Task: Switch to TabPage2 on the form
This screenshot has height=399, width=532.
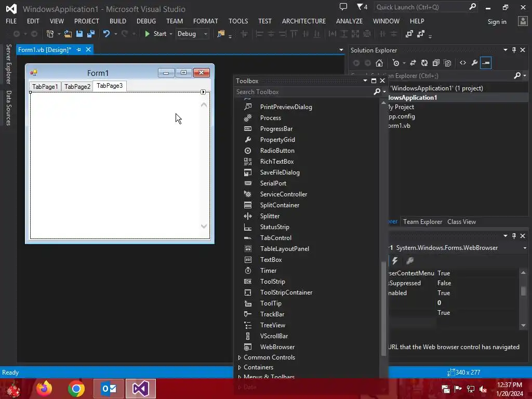Action: (77, 87)
